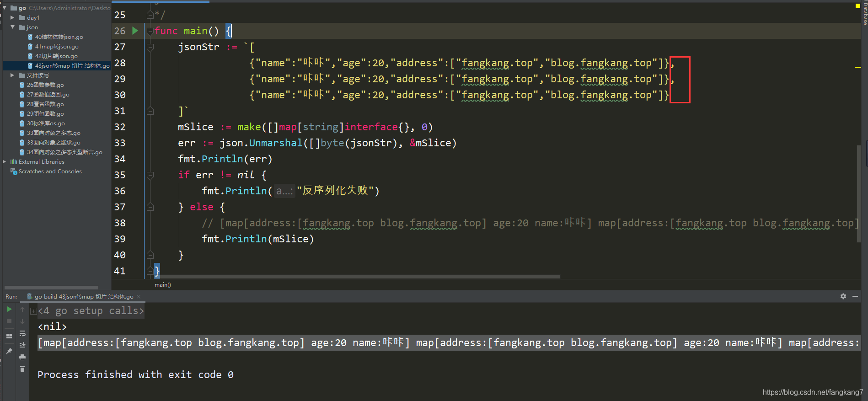Stop the running process
This screenshot has width=868, height=401.
coord(9,321)
